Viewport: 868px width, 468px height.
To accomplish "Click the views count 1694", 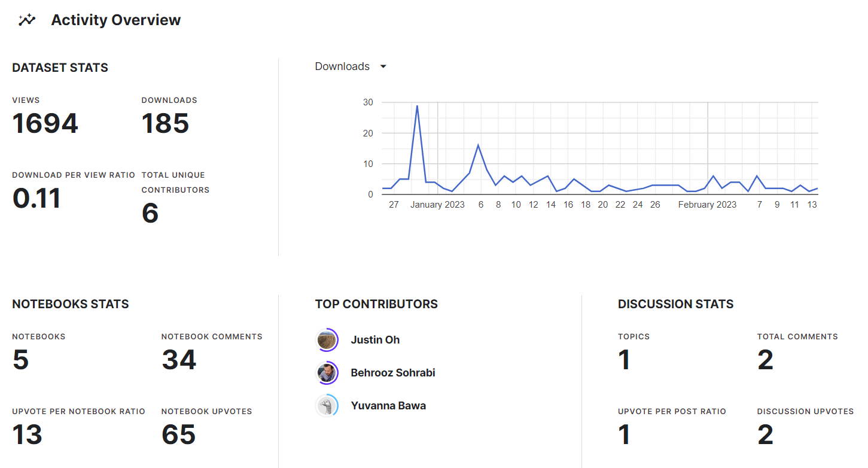I will click(x=45, y=123).
